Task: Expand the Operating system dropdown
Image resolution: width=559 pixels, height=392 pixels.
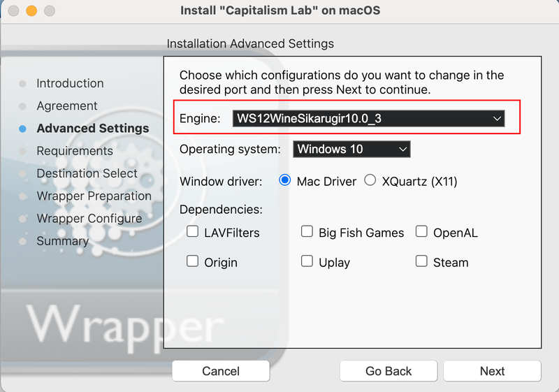Action: pos(351,149)
